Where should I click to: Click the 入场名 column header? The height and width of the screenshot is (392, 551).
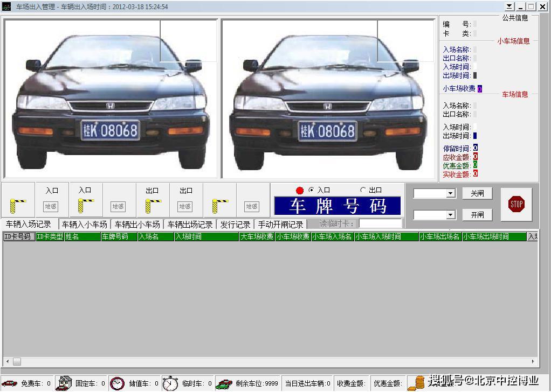click(x=156, y=236)
